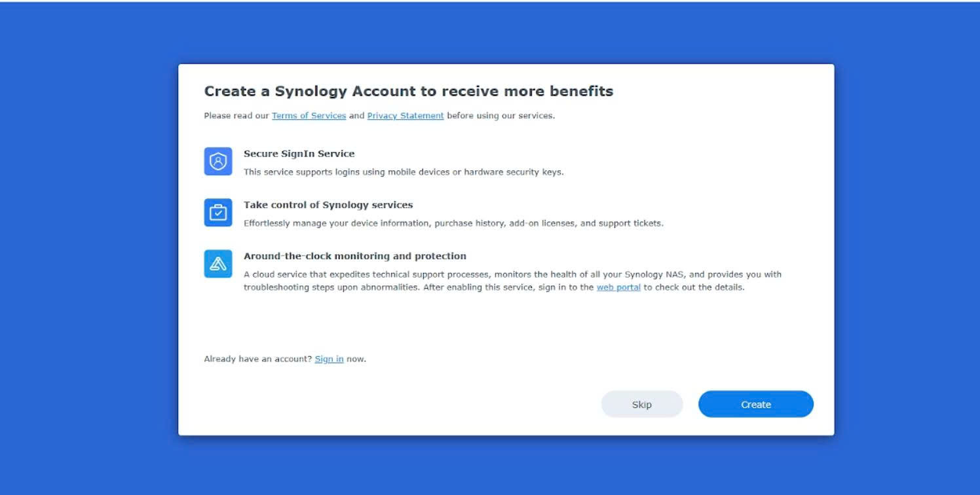
Task: Follow the web portal link
Action: [x=618, y=287]
